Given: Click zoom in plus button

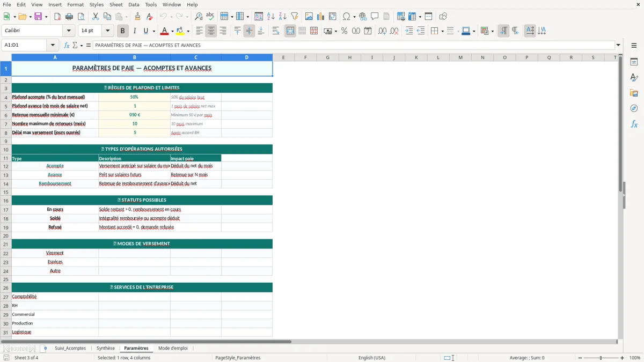Looking at the screenshot, I should (x=622, y=358).
